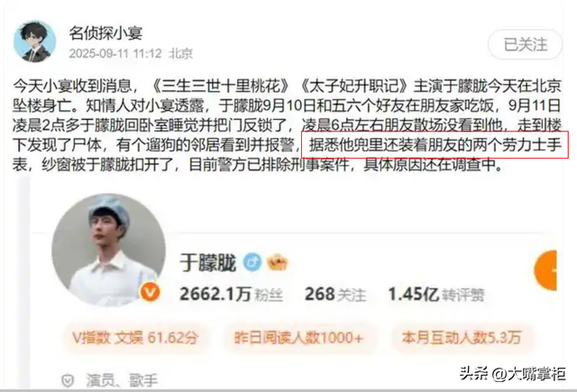Click the 头条 @大嘴掌柜 watermark

[x=513, y=374]
